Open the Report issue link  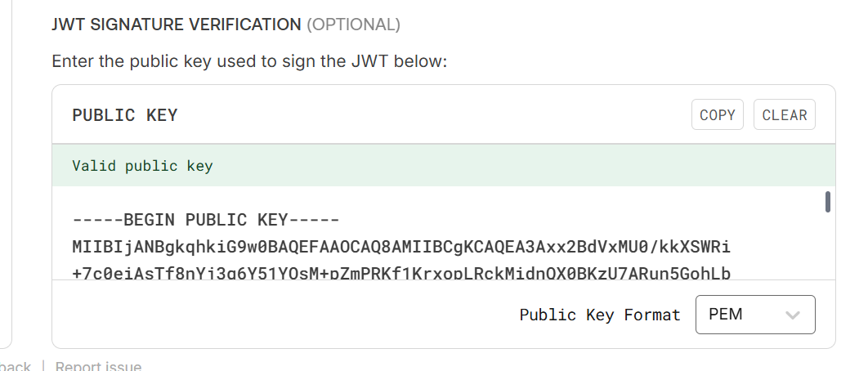[98, 366]
